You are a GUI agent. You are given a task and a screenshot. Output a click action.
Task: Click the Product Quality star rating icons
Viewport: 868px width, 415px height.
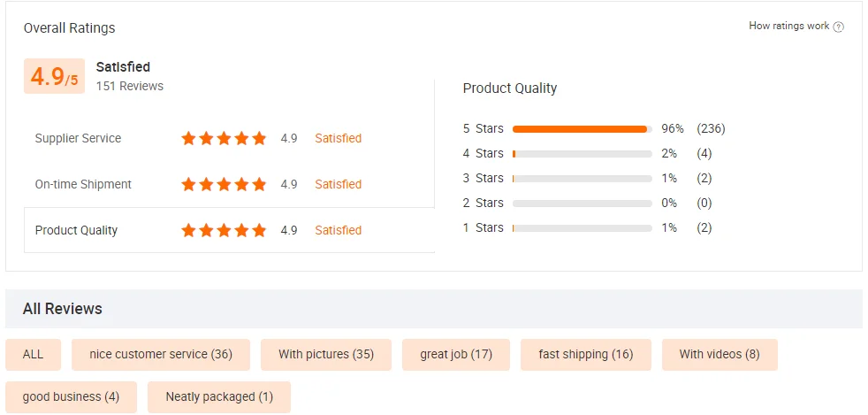224,230
